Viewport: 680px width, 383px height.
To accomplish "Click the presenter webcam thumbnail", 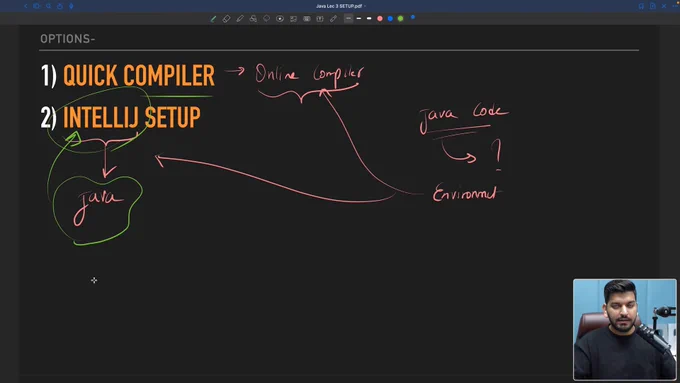I will (624, 330).
